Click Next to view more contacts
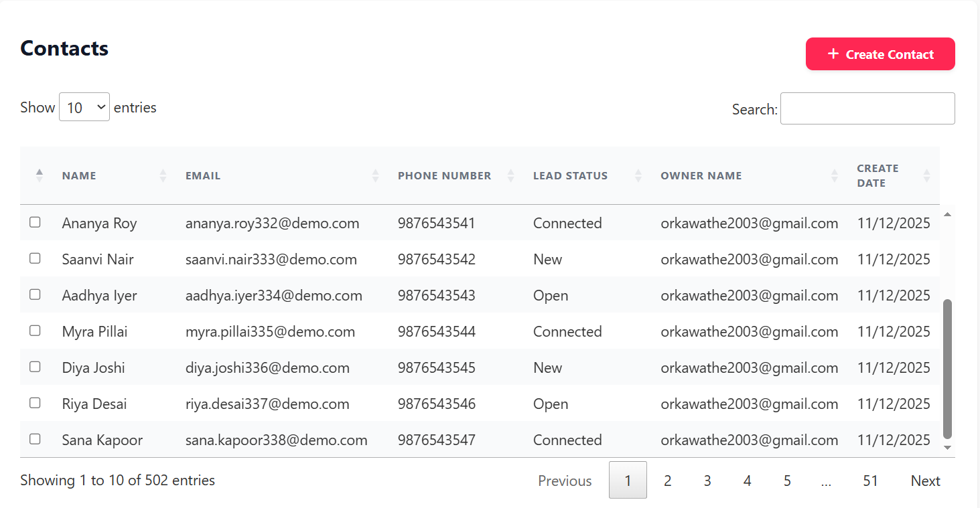Viewport: 980px width, 508px height. [x=925, y=480]
